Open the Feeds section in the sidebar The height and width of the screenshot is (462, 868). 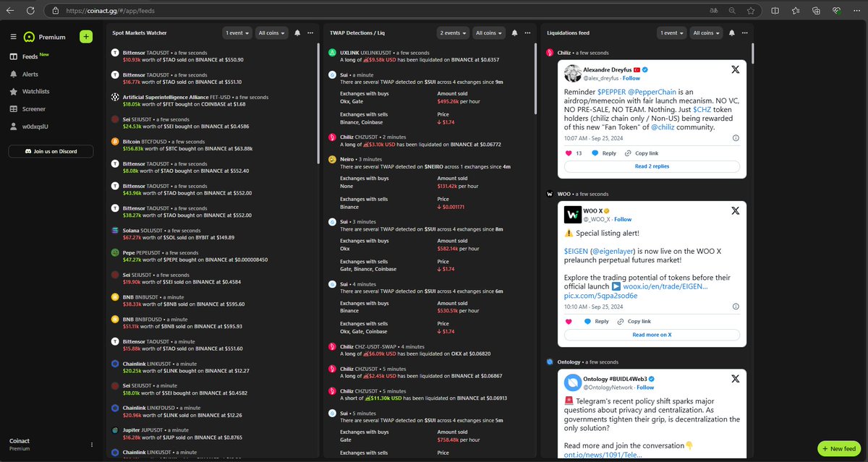pos(30,56)
